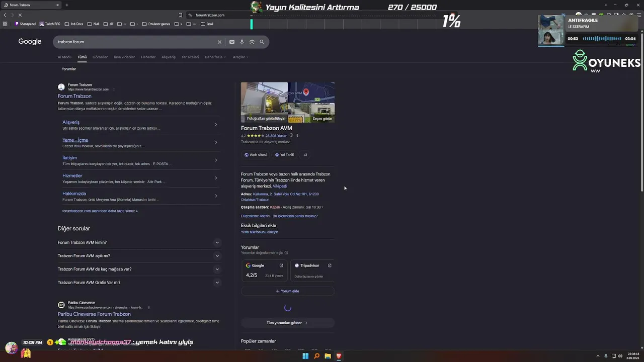Open the browser main menu hamburger
The width and height of the screenshot is (644, 362).
pos(638,15)
